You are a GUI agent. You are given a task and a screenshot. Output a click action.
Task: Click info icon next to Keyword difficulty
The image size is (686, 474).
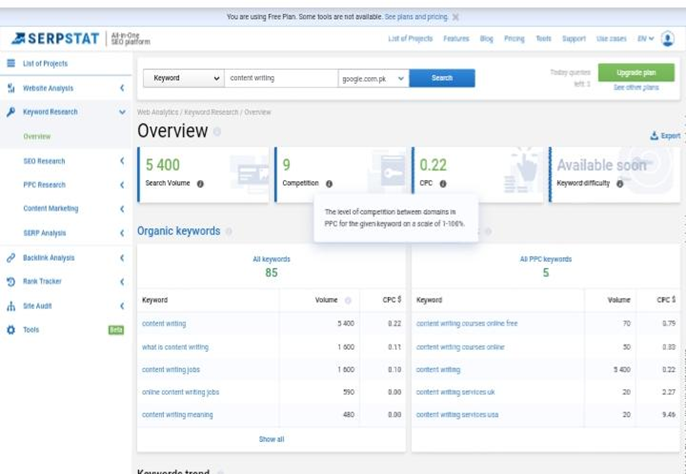[x=620, y=184]
